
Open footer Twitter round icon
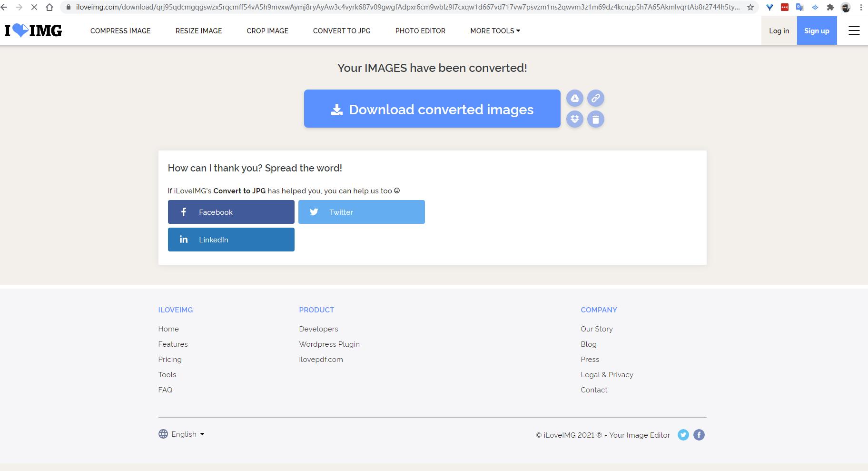(x=683, y=435)
